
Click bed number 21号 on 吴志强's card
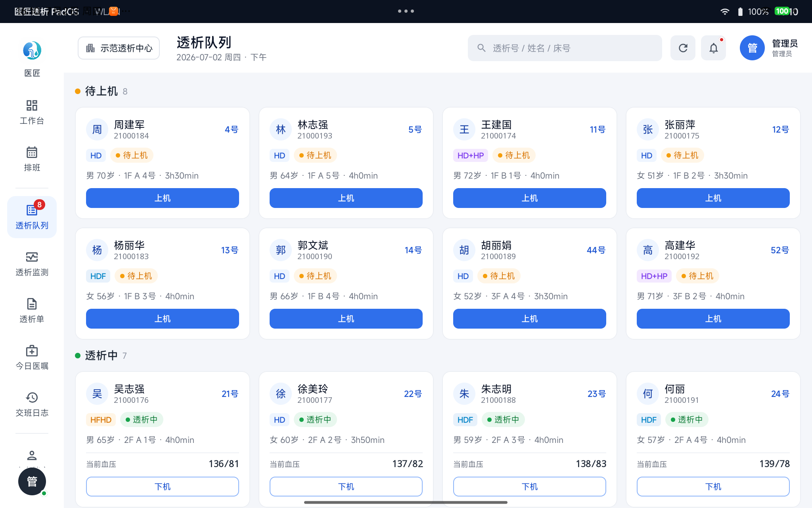230,394
